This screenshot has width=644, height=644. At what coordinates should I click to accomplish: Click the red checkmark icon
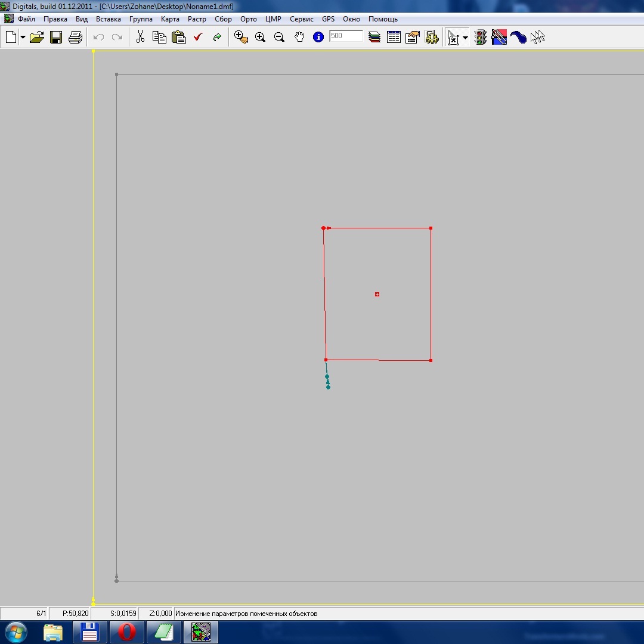tap(198, 37)
